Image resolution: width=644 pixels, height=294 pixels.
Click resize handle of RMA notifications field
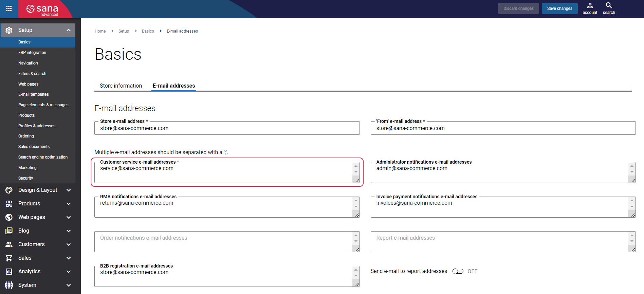(x=357, y=215)
